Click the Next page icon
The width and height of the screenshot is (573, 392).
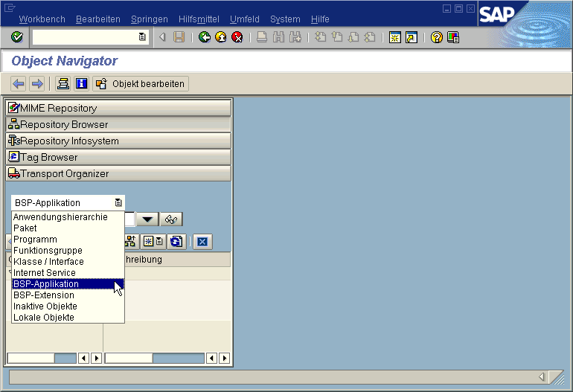coord(353,37)
